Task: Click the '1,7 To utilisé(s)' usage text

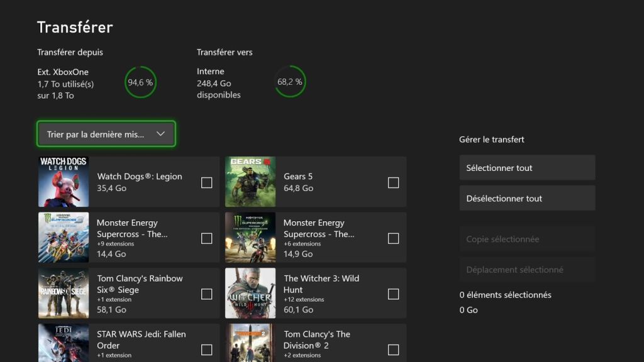Action: [x=65, y=84]
